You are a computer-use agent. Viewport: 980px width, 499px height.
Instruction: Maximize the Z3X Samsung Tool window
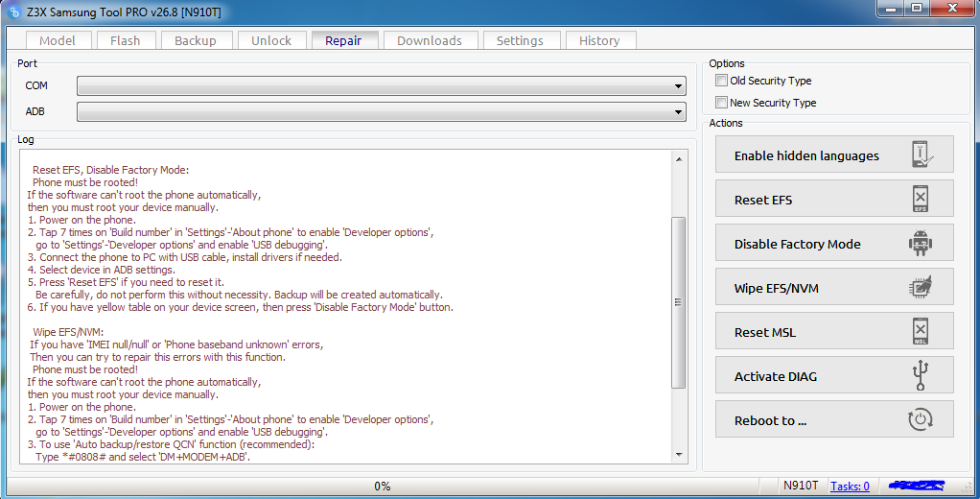click(917, 8)
